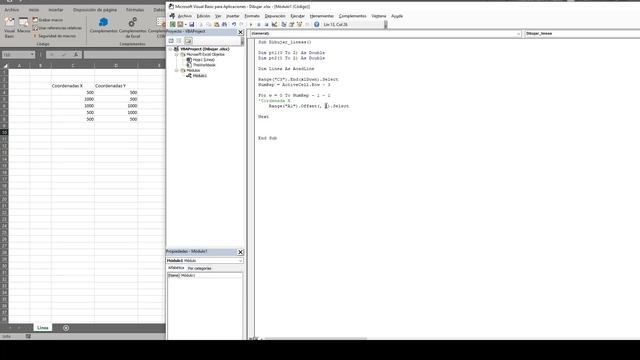
Task: Click the Find binoculars icon
Action: point(224,24)
